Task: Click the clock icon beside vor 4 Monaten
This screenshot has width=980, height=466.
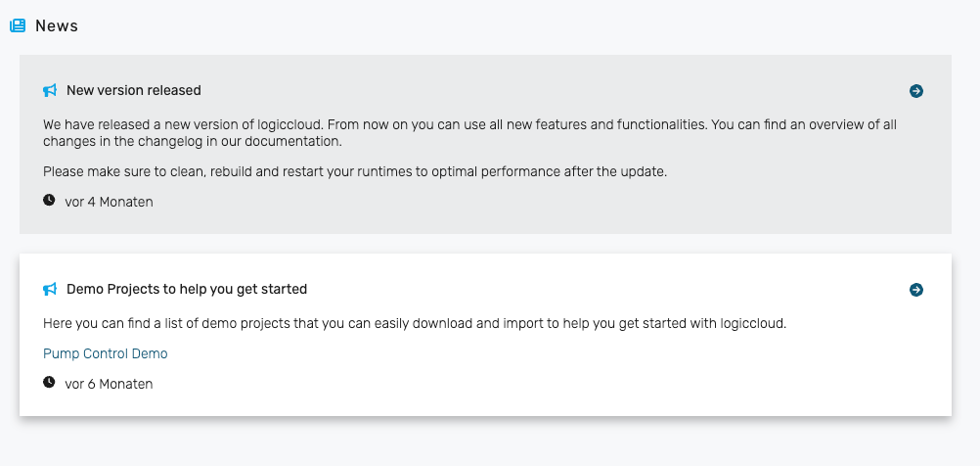Action: click(50, 201)
